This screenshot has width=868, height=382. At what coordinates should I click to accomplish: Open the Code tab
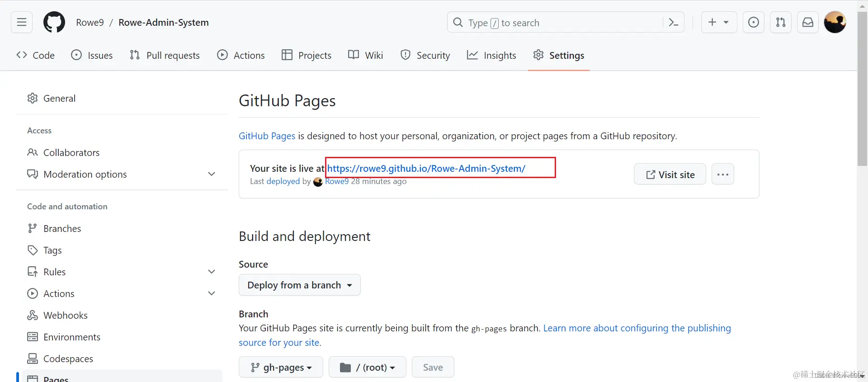(35, 55)
